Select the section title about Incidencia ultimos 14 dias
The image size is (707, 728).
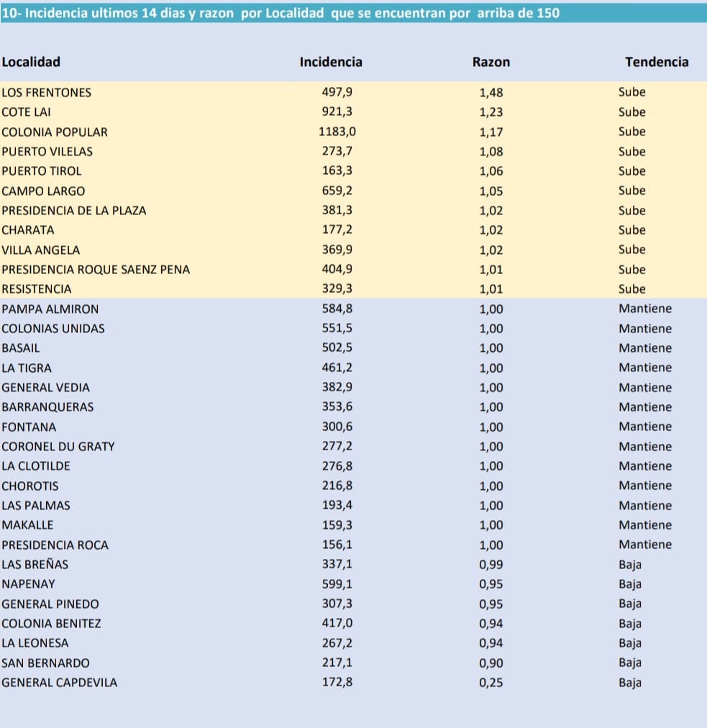click(x=280, y=14)
